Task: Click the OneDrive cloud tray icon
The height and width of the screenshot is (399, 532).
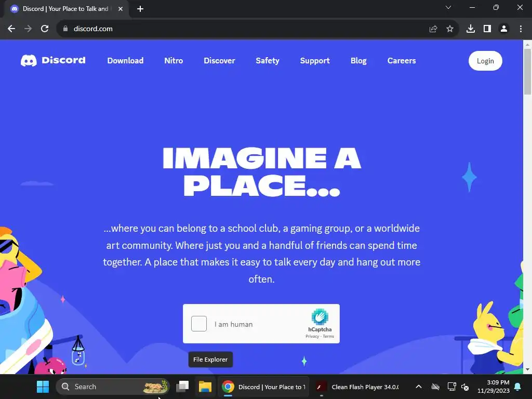Action: (435, 387)
